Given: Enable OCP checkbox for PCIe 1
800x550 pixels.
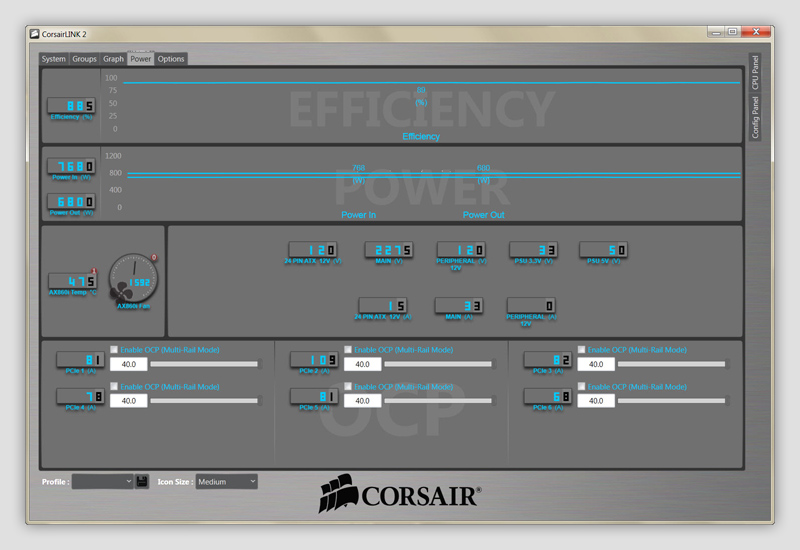Looking at the screenshot, I should click(x=114, y=350).
